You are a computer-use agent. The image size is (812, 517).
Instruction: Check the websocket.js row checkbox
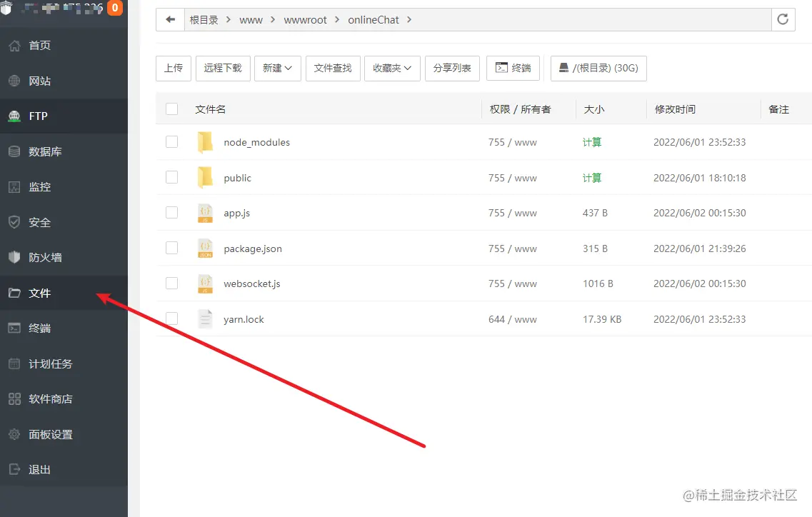(x=172, y=283)
